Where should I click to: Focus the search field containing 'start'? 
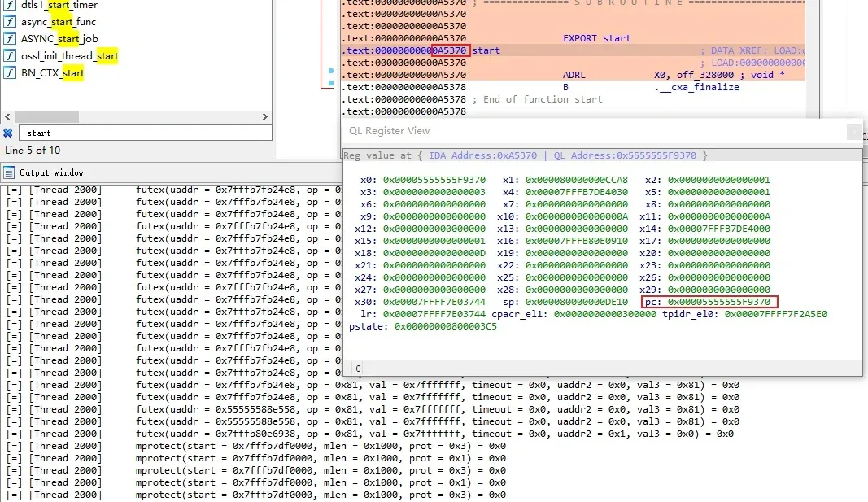[145, 133]
